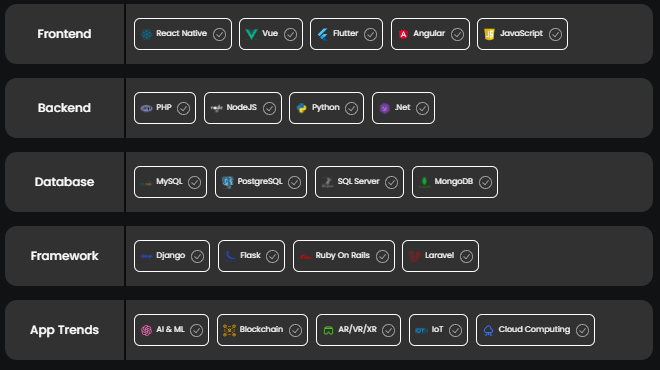Click the MySQL logo icon
Screen dimensions: 660x370
tap(146, 183)
